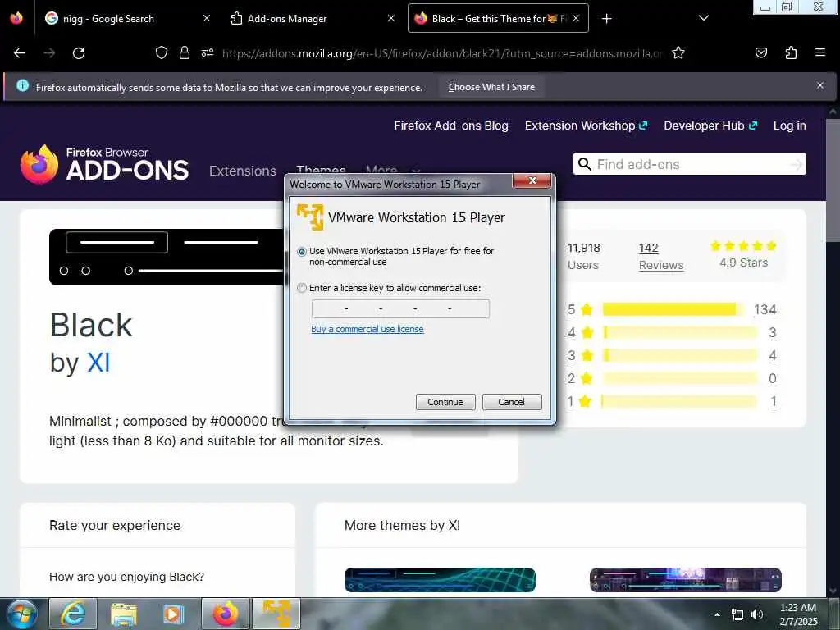Image resolution: width=840 pixels, height=630 pixels.
Task: Open Extension Workshop link
Action: point(586,126)
